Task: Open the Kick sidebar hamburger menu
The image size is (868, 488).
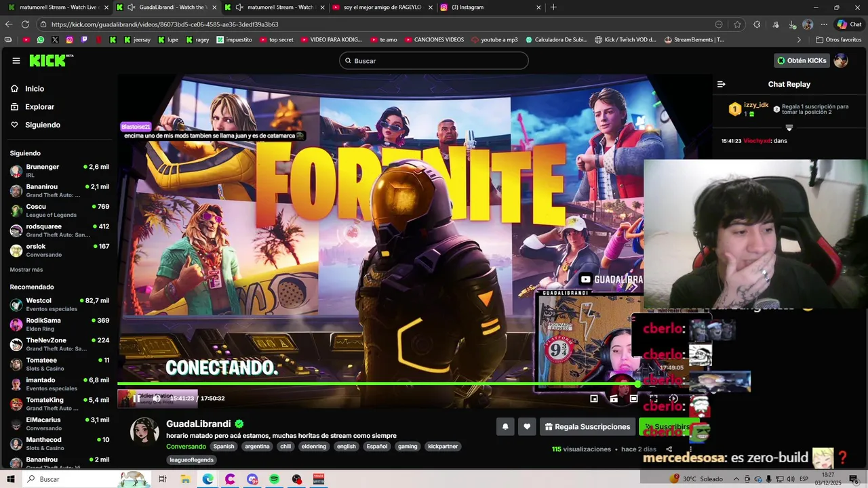Action: [x=16, y=61]
